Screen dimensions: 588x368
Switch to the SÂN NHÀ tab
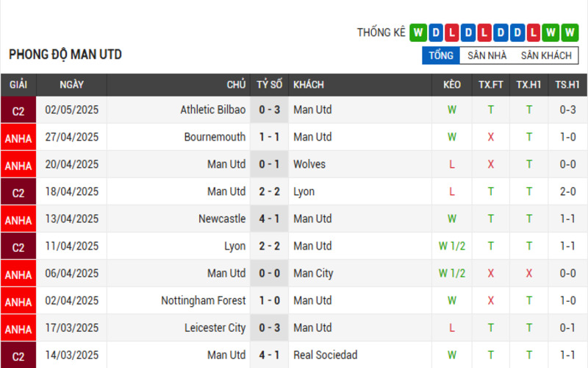click(487, 56)
